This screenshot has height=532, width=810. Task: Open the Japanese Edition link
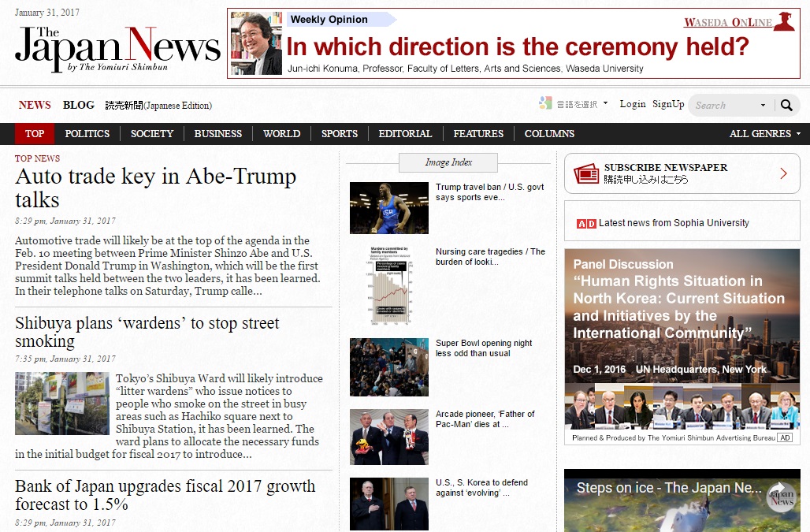coord(158,106)
